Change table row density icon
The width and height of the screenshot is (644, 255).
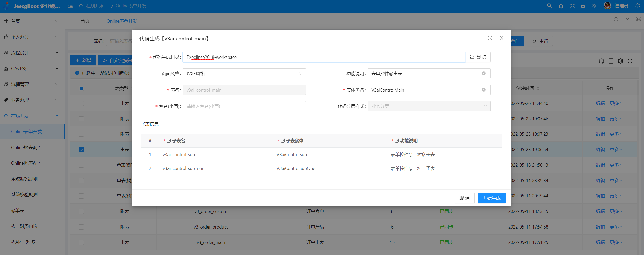(611, 61)
